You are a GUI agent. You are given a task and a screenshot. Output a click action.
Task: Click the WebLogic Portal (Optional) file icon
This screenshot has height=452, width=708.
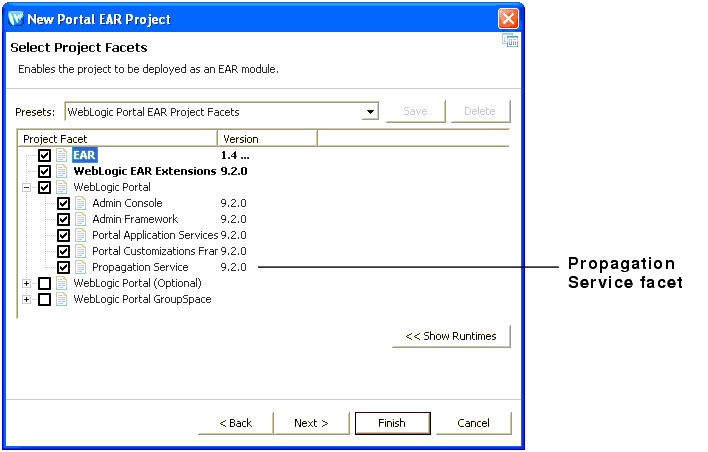pyautogui.click(x=61, y=283)
